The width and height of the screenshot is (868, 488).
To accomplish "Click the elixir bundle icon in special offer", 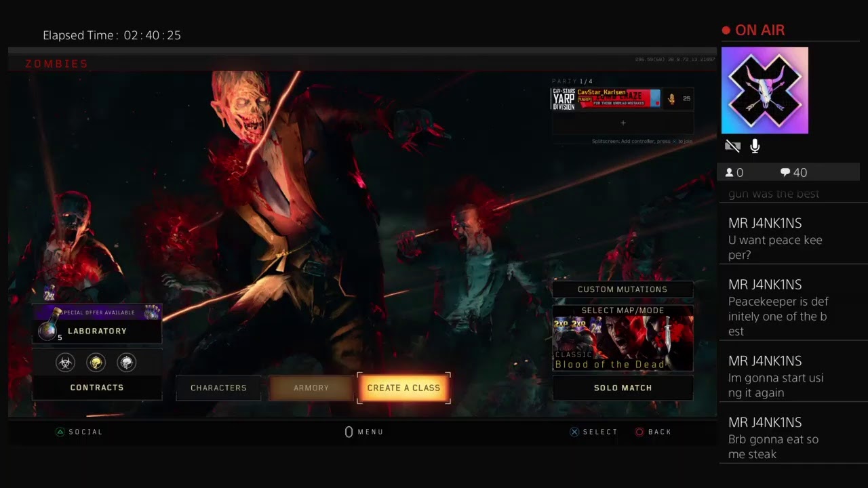I will pos(151,312).
